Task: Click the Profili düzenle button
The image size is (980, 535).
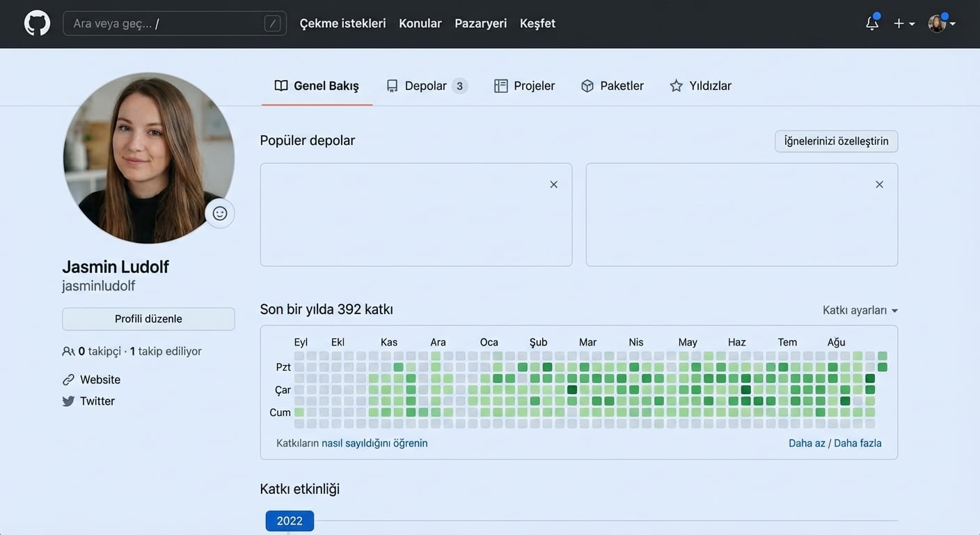Action: [x=148, y=318]
